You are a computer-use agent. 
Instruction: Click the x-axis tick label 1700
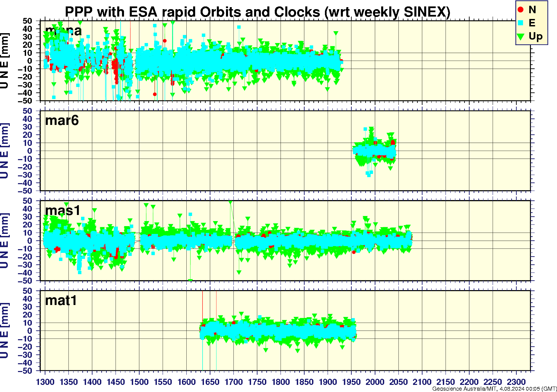pos(233,382)
